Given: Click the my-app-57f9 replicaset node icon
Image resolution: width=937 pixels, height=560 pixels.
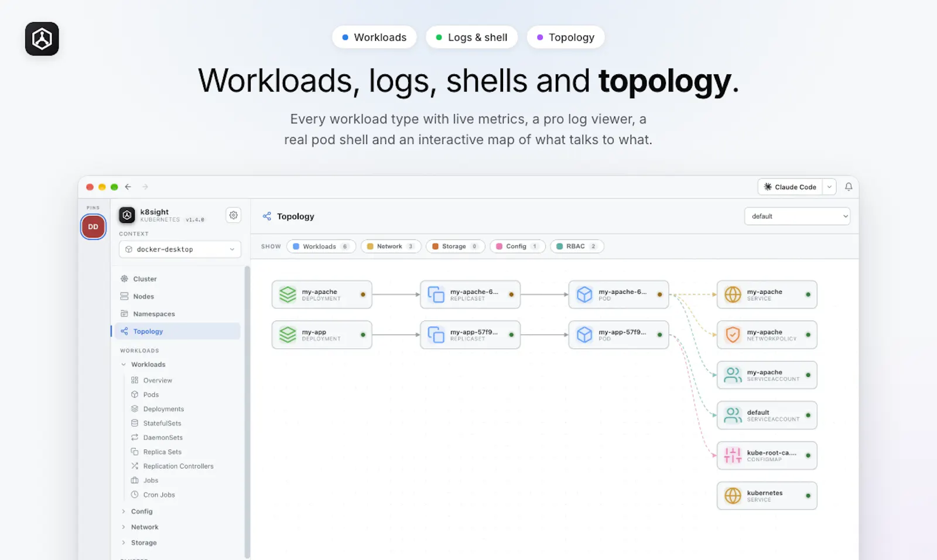Looking at the screenshot, I should point(436,335).
